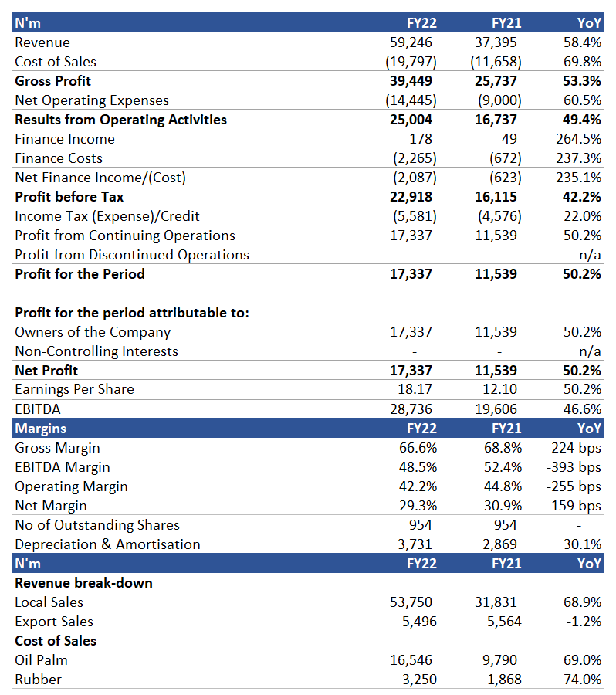The height and width of the screenshot is (695, 616).
Task: Click FY22 revenue value 59,246
Action: (411, 42)
